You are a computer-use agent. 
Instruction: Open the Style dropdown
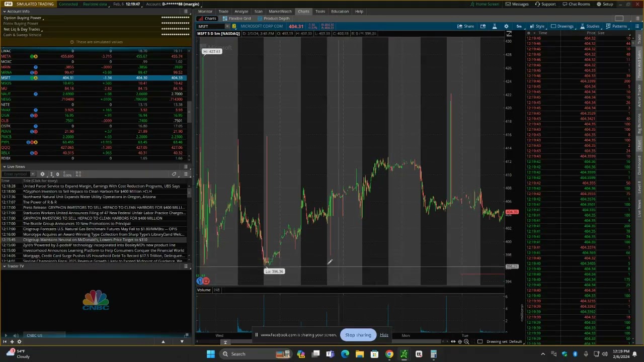[537, 26]
